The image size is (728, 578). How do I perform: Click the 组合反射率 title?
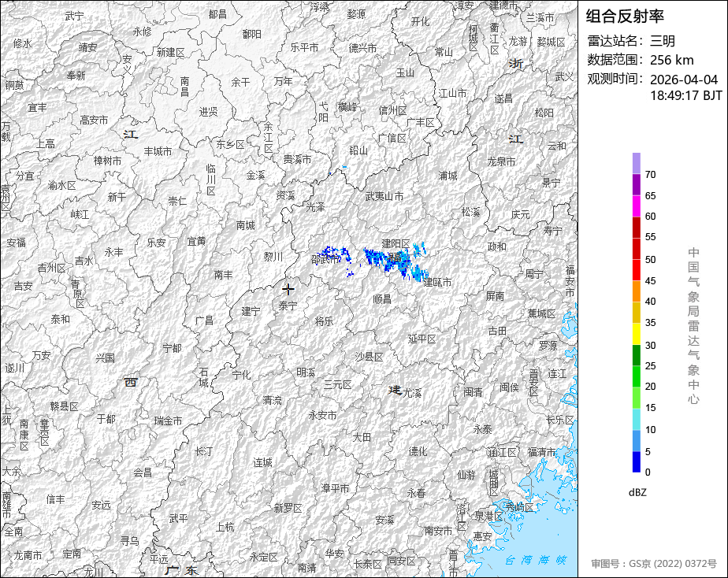tap(625, 17)
